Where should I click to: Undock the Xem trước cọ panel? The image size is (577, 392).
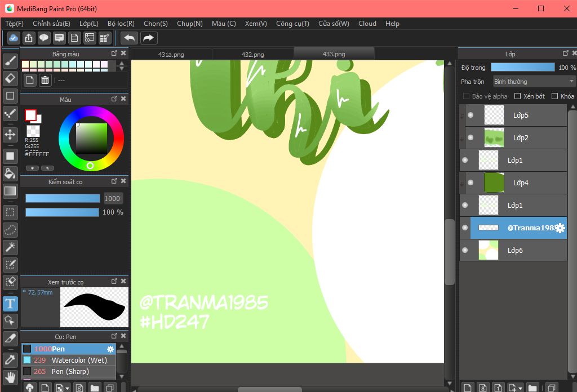pyautogui.click(x=114, y=281)
